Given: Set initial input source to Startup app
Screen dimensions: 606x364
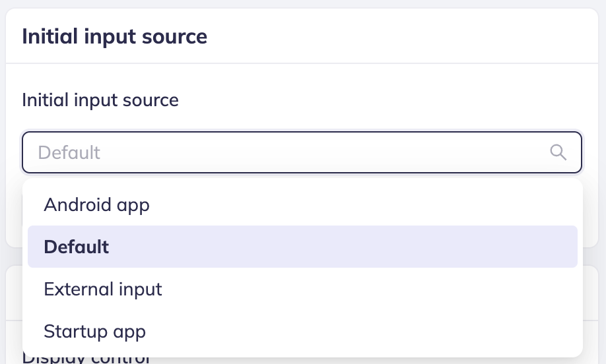Looking at the screenshot, I should click(x=94, y=331).
